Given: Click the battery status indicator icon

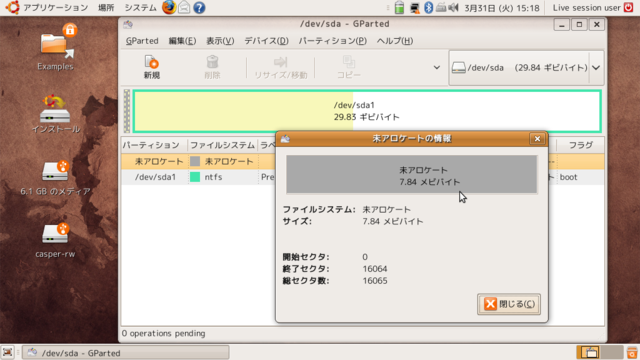Looking at the screenshot, I should [x=400, y=8].
